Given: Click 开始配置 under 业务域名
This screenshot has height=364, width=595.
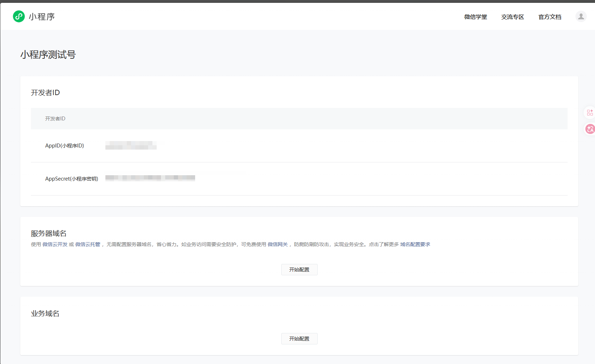Looking at the screenshot, I should tap(299, 339).
